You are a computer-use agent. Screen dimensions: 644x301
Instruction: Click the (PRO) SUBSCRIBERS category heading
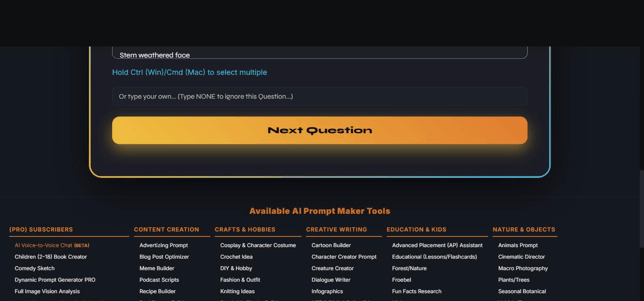click(x=41, y=229)
